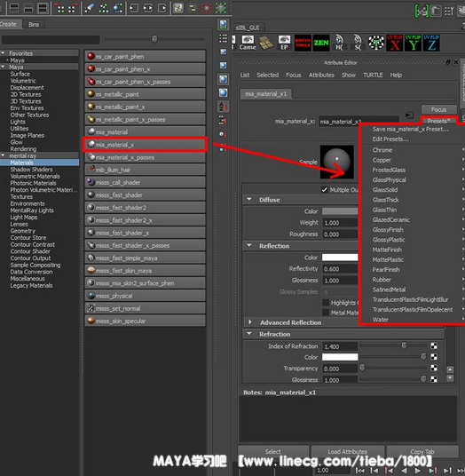The height and width of the screenshot is (476, 465).
Task: Click the checkered T shelf icon
Action: pyautogui.click(x=376, y=43)
